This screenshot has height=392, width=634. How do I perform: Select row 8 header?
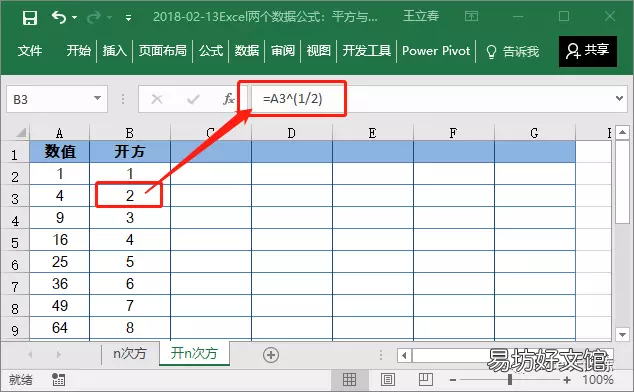[x=15, y=309]
